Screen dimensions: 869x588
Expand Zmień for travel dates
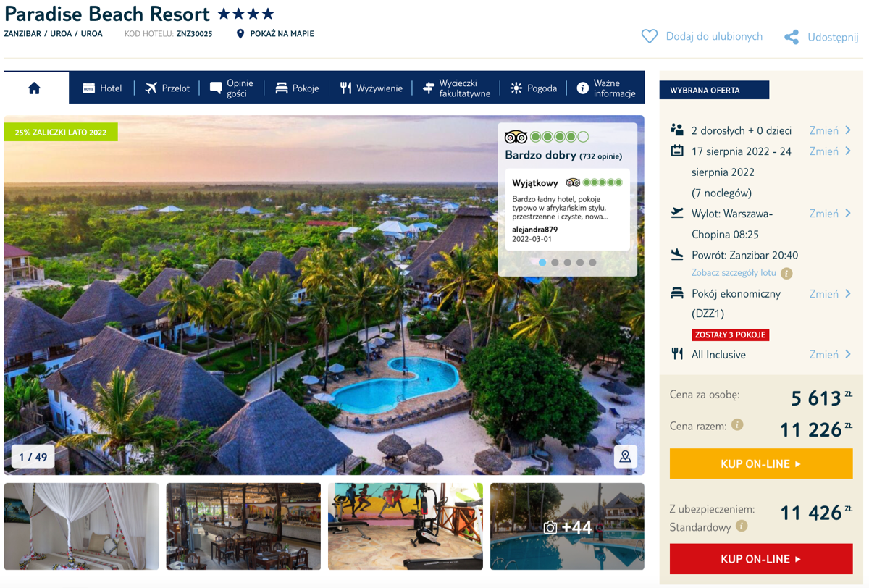pos(830,151)
